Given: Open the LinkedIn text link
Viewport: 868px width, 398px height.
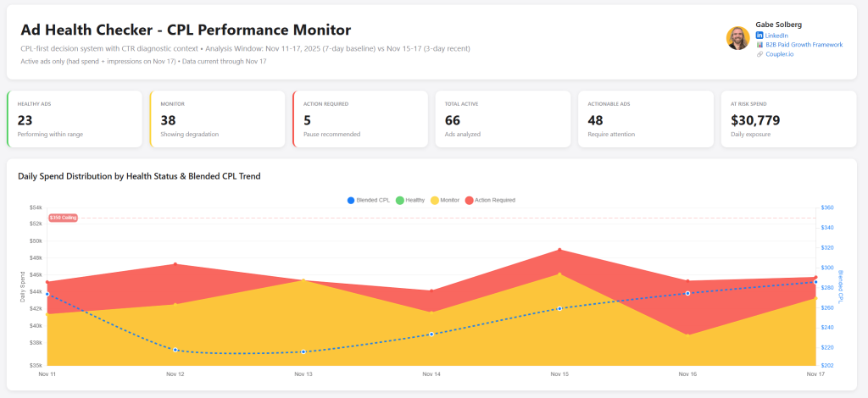Looking at the screenshot, I should click(776, 36).
